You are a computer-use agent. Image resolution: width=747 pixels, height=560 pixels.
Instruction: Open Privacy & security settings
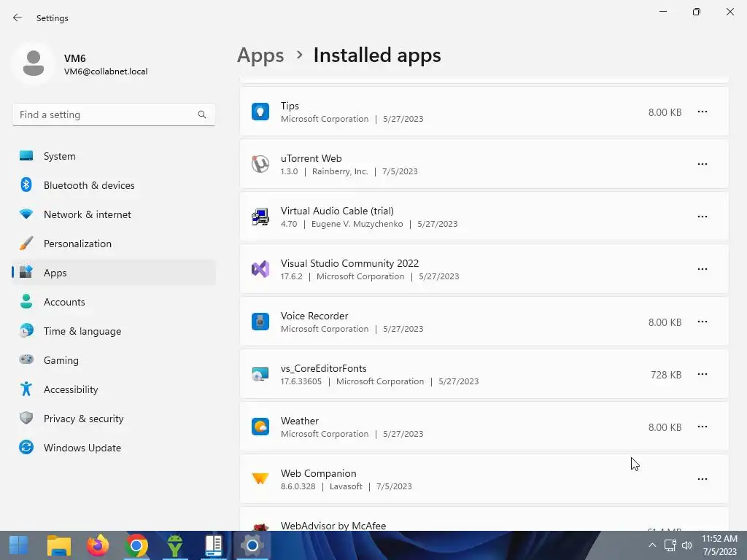coord(114,419)
